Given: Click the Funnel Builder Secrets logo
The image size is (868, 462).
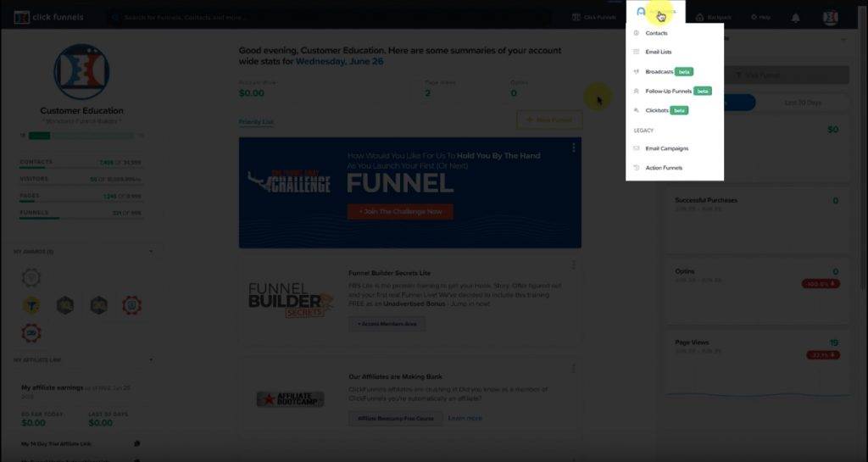Looking at the screenshot, I should click(x=290, y=300).
